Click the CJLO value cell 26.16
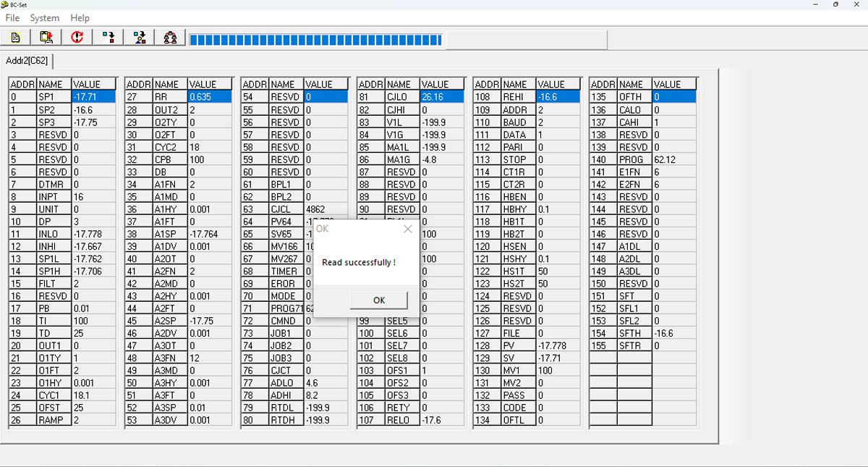Image resolution: width=868 pixels, height=467 pixels. [x=442, y=97]
